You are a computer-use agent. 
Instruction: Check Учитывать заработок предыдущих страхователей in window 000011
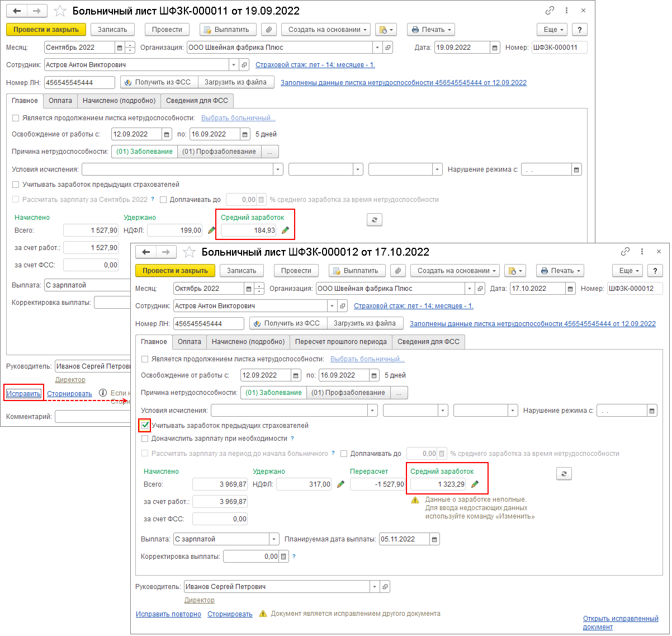coord(16,185)
